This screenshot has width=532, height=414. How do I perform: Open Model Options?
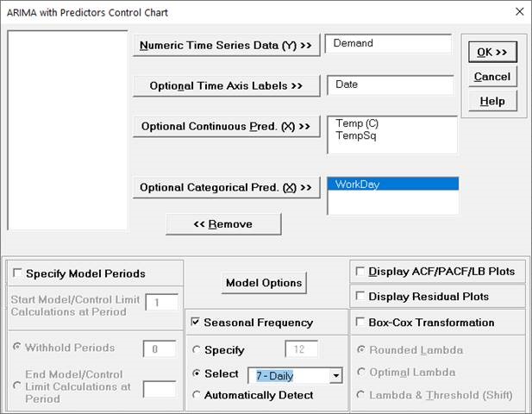(264, 283)
